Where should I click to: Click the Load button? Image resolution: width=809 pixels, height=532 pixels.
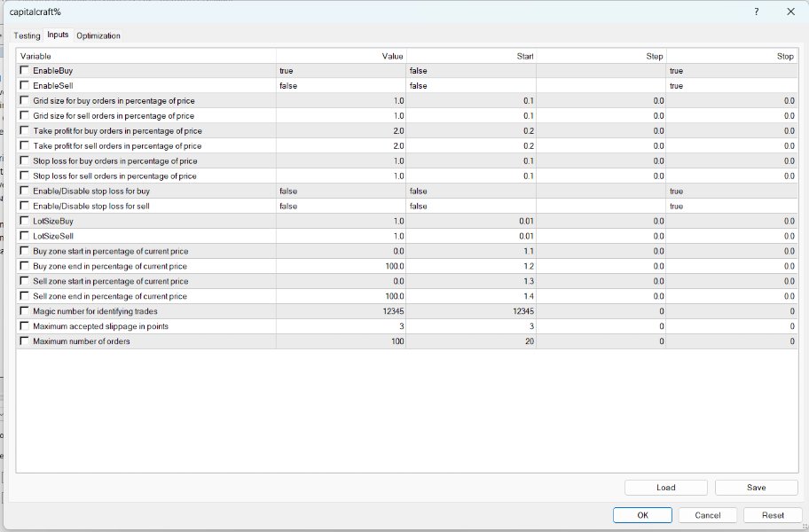pos(665,487)
